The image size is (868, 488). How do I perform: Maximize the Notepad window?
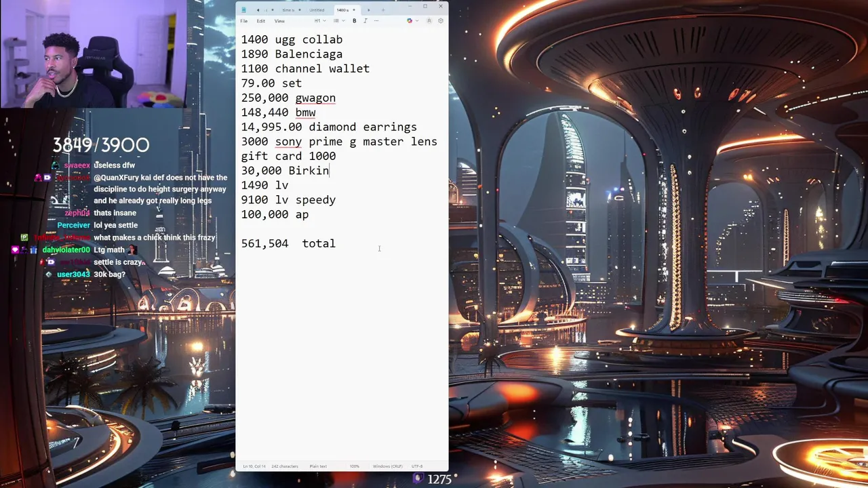pyautogui.click(x=425, y=6)
